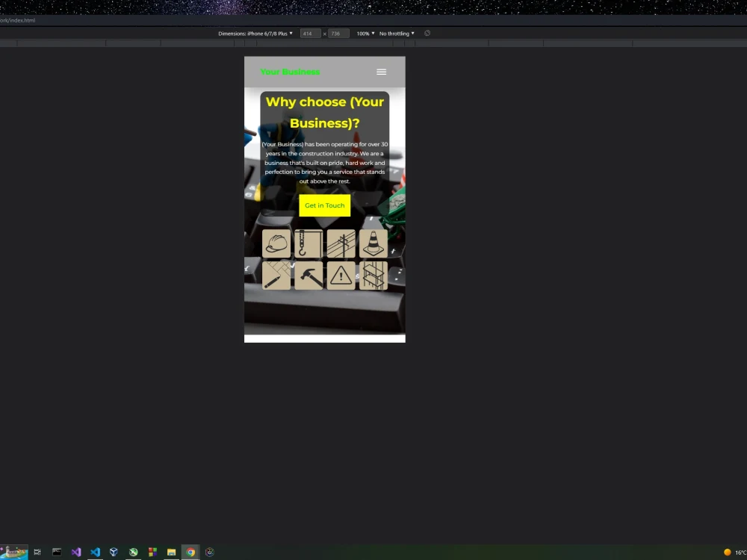This screenshot has height=560, width=747.
Task: Open Task View on the taskbar
Action: (37, 552)
